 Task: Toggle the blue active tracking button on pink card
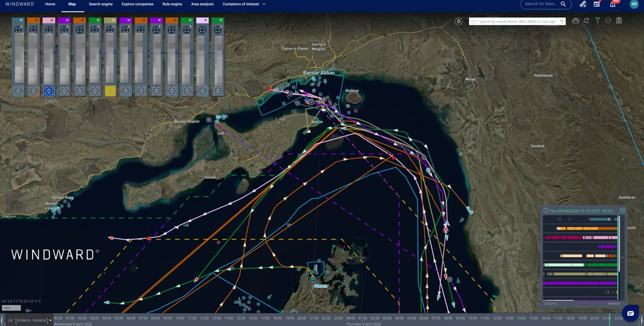tap(49, 91)
